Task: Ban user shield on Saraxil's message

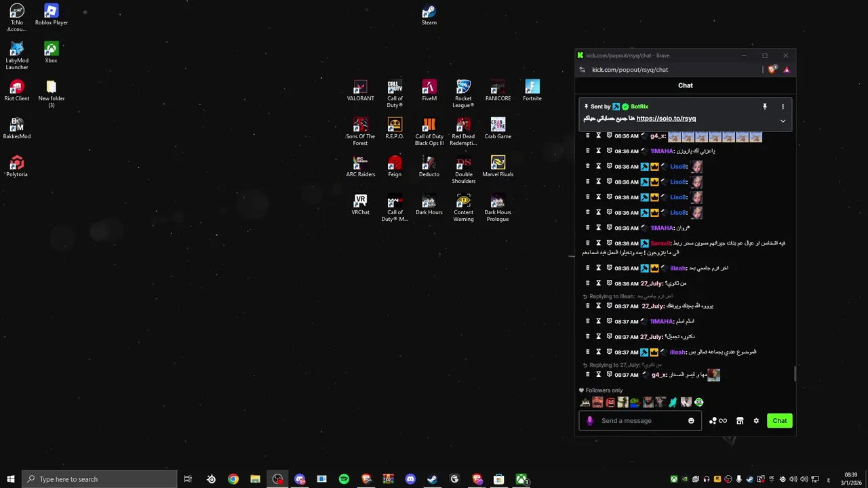Action: (609, 243)
